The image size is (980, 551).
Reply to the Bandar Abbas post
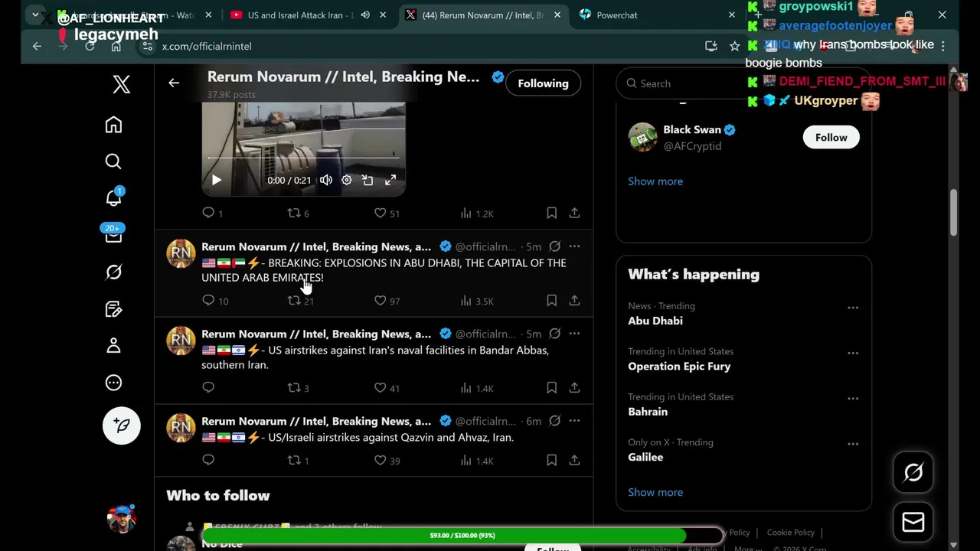pyautogui.click(x=208, y=388)
